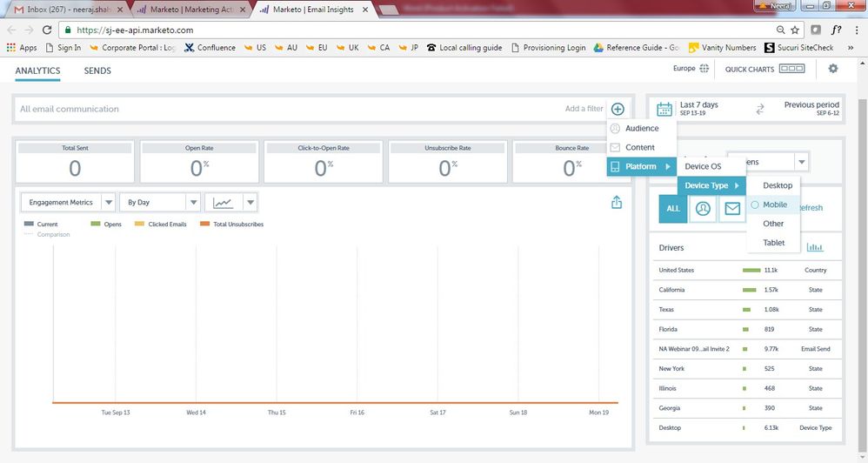The height and width of the screenshot is (463, 868).
Task: Switch to the SENDS tab
Action: coord(97,70)
